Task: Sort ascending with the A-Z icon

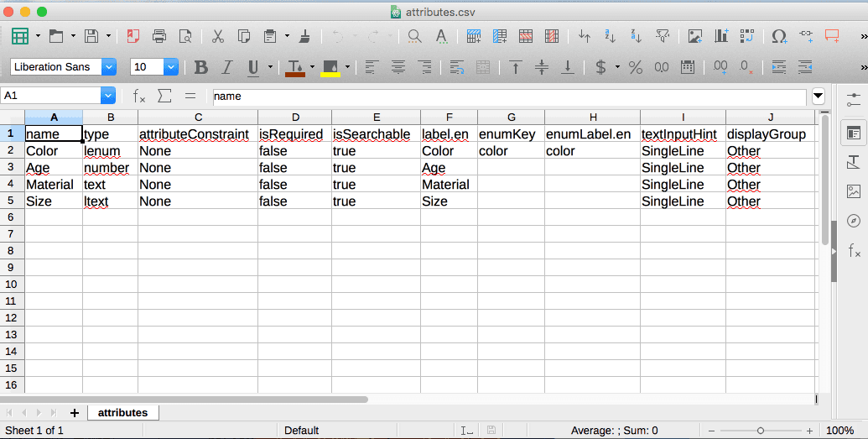Action: pyautogui.click(x=611, y=36)
